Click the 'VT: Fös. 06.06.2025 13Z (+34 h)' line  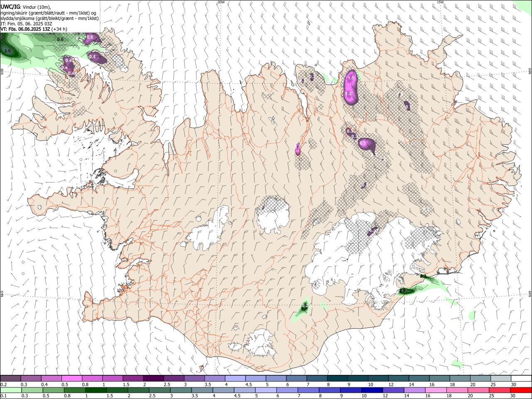pyautogui.click(x=34, y=29)
